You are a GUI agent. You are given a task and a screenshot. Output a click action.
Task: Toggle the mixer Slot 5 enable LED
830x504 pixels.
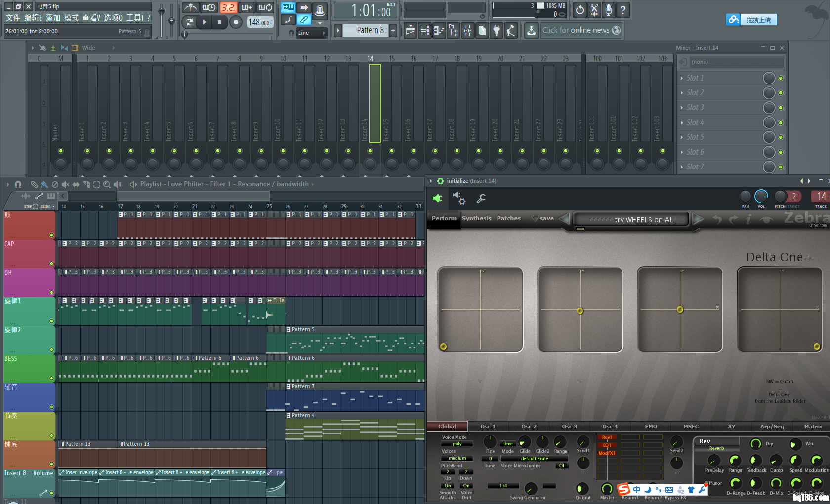pos(781,137)
